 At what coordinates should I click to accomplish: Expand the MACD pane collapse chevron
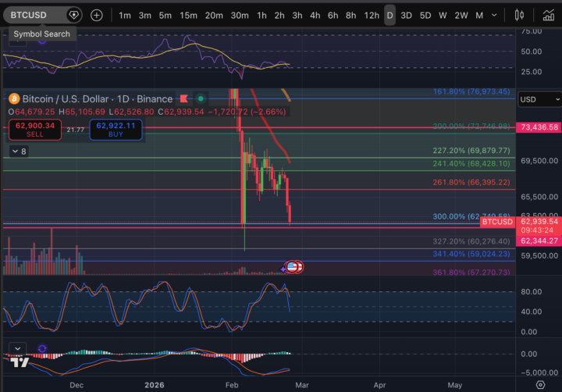(x=17, y=348)
